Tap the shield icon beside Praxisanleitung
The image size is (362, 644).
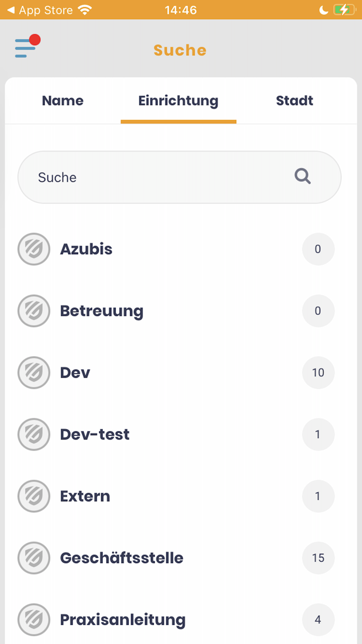(34, 620)
